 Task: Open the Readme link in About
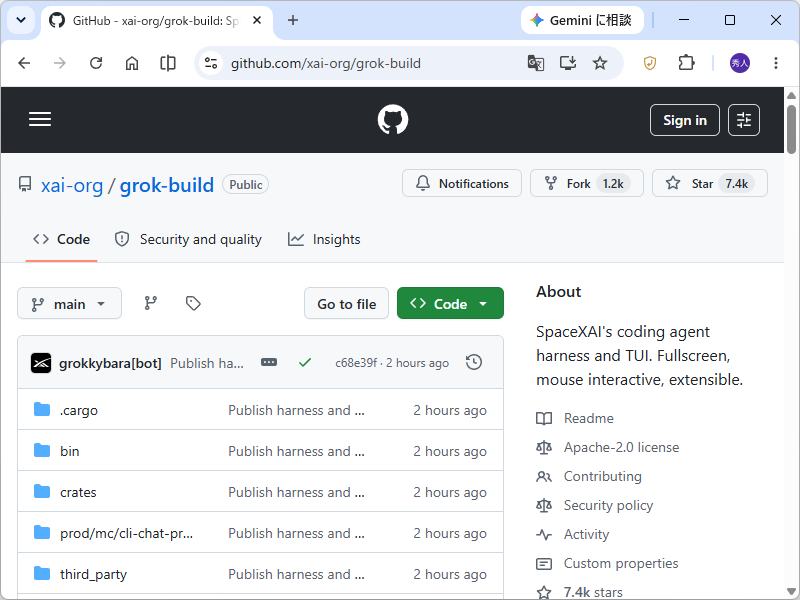coord(588,418)
